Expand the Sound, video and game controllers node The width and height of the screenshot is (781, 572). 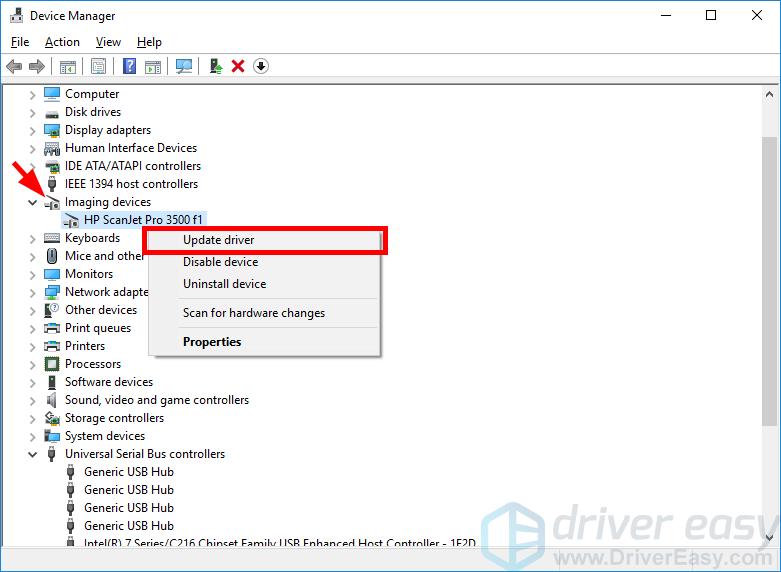32,400
